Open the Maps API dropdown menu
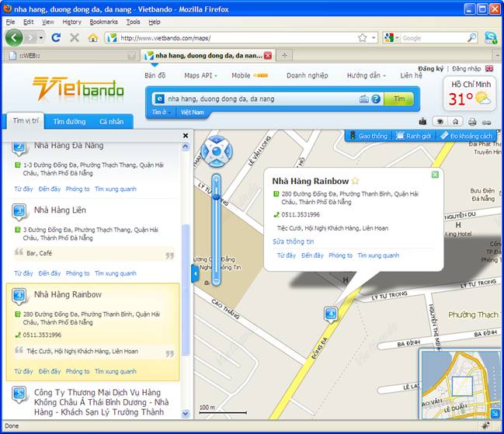 pos(200,75)
